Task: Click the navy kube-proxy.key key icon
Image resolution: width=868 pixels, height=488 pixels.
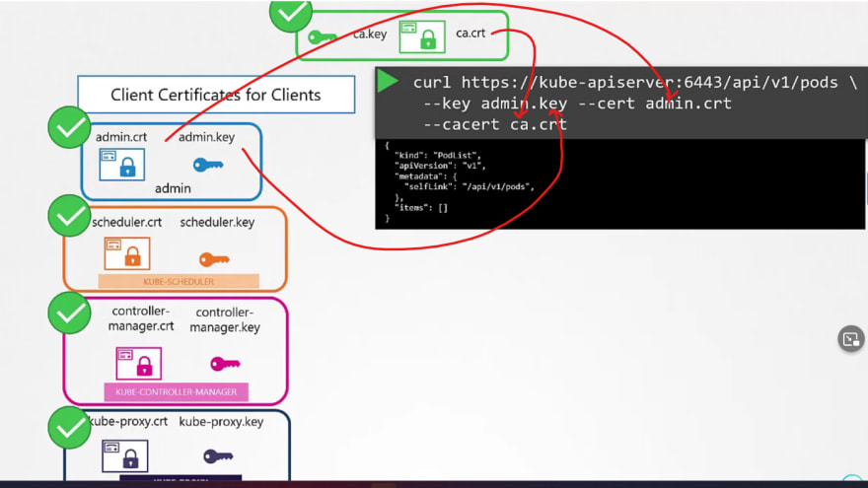Action: 218,455
